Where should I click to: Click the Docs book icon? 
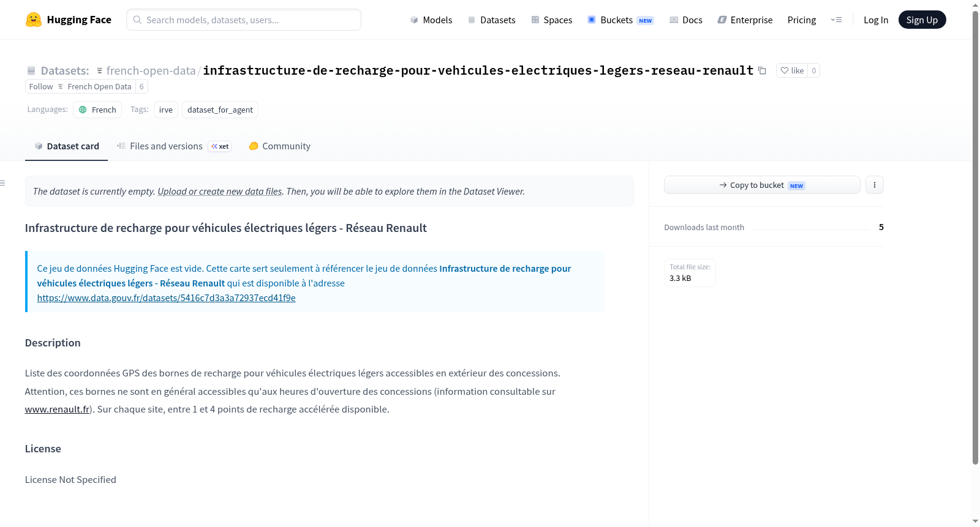[x=674, y=20]
